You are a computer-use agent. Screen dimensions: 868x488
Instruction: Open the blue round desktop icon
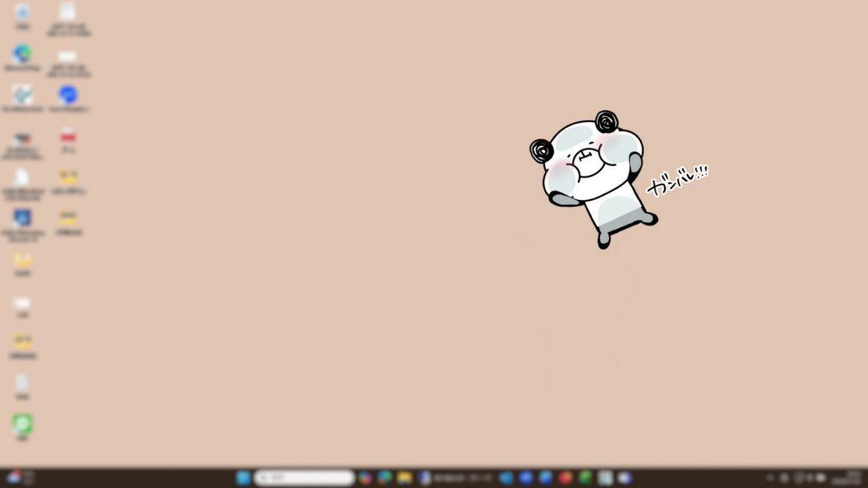pos(68,95)
